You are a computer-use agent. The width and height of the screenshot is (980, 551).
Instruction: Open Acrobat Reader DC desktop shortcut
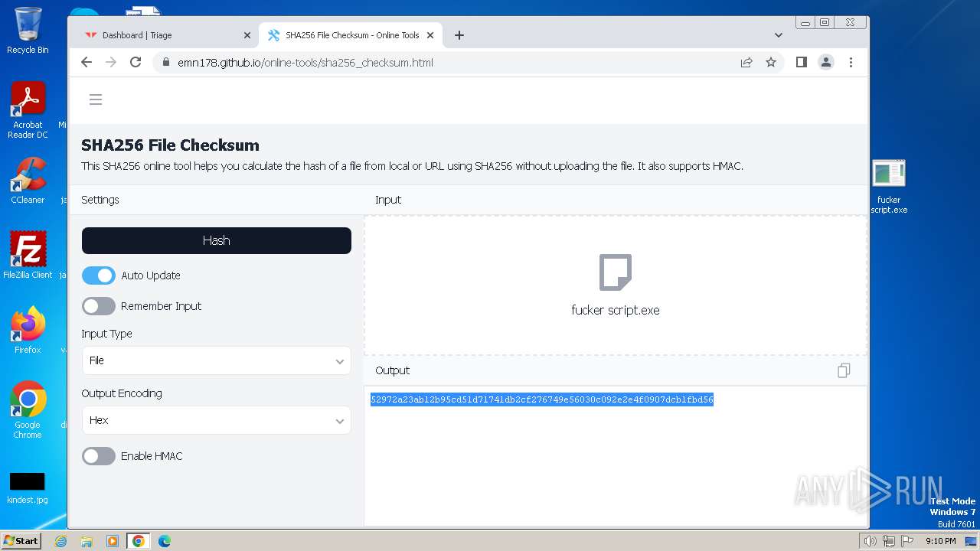point(28,110)
